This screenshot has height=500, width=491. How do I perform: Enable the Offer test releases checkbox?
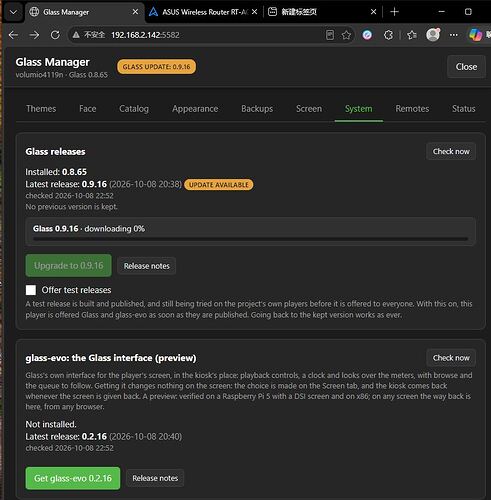point(31,290)
